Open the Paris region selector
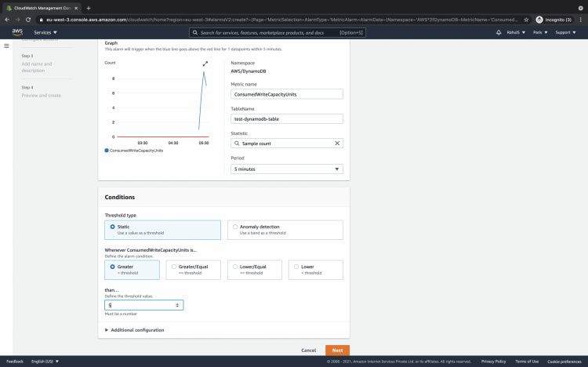This screenshot has width=588, height=367. (x=539, y=33)
